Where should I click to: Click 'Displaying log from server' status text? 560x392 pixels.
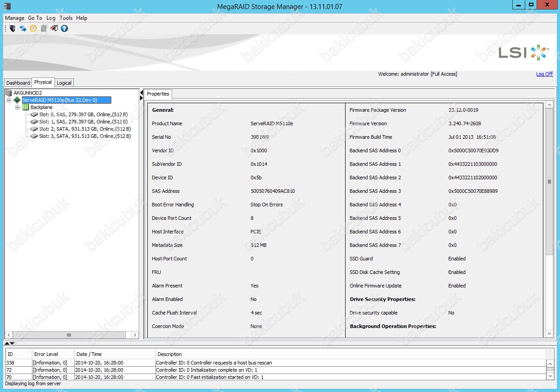33,384
